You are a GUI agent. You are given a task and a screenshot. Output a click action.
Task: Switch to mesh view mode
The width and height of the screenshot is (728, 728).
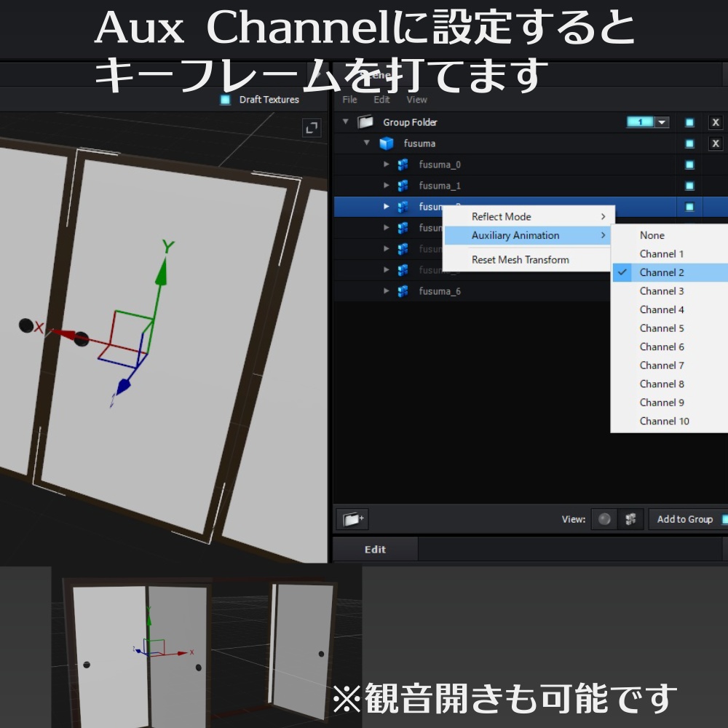(x=630, y=518)
